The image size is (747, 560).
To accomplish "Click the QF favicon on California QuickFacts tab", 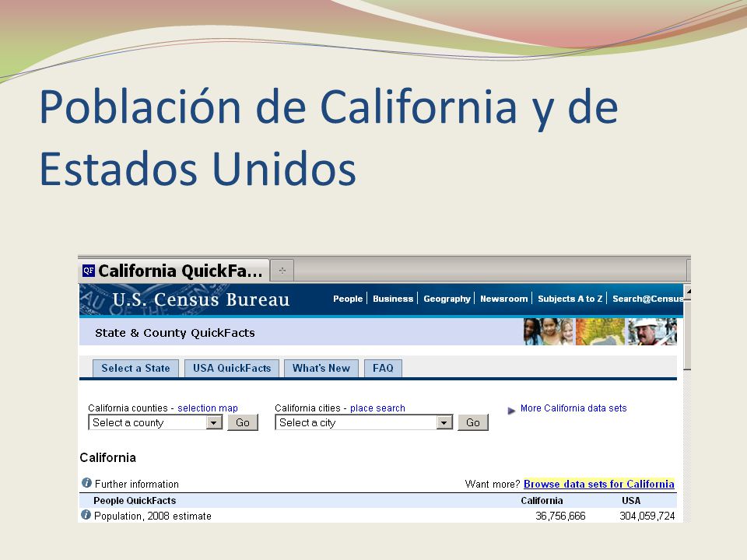I will pyautogui.click(x=89, y=271).
